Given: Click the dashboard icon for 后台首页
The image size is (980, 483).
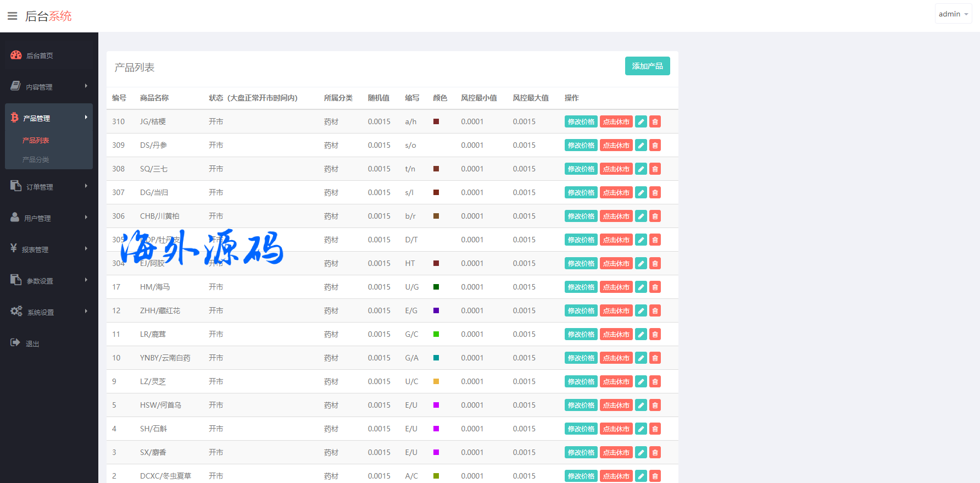Looking at the screenshot, I should coord(16,55).
